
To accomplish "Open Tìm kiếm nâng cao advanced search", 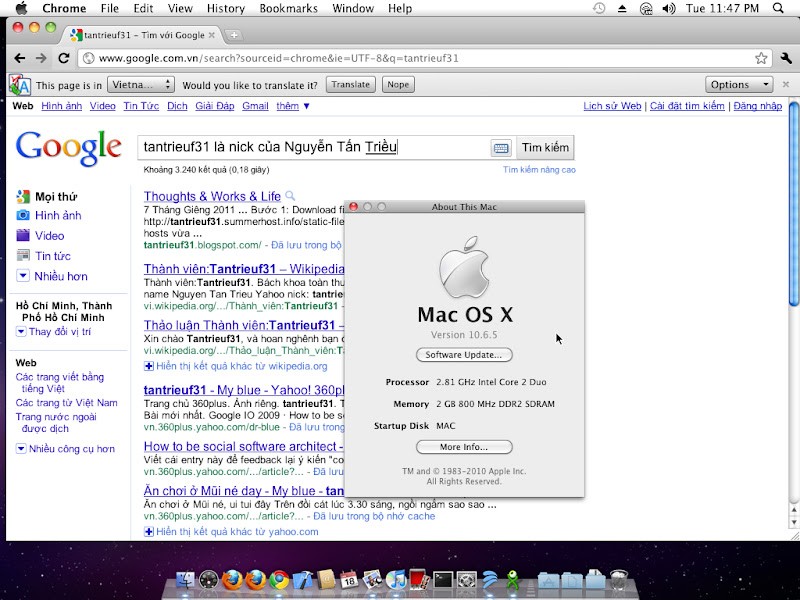I will point(539,170).
